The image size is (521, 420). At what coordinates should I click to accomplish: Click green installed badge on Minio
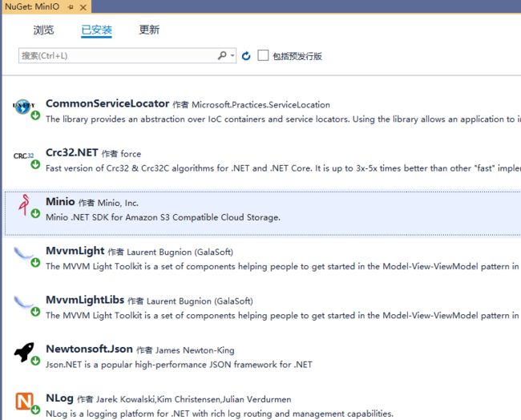35,213
